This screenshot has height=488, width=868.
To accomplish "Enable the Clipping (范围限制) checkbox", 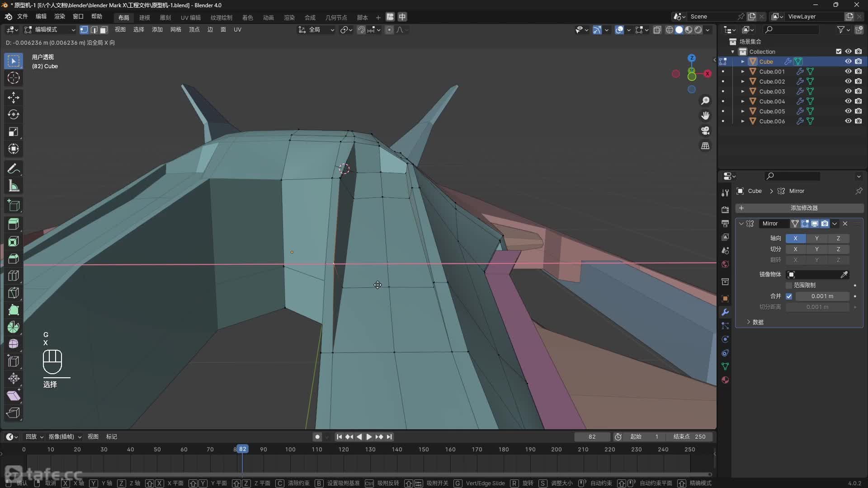I will (x=789, y=286).
